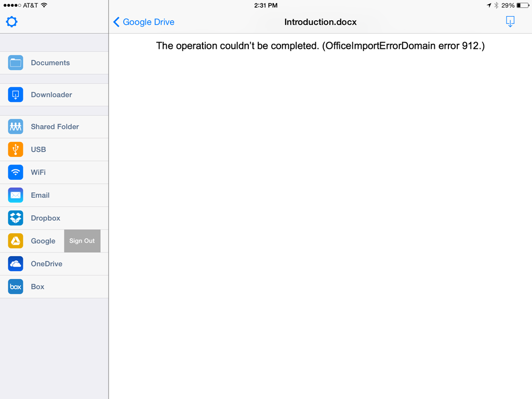Tap the Introduction.docx title
Image resolution: width=532 pixels, height=399 pixels.
320,22
